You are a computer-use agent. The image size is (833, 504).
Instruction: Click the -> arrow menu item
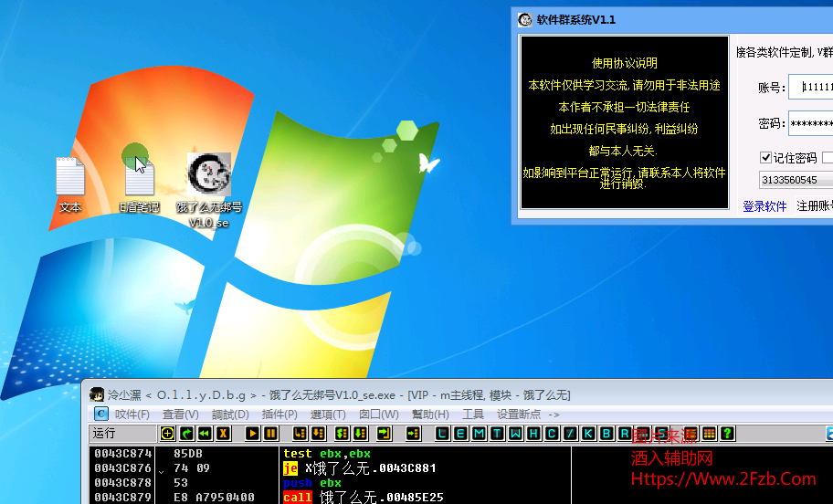coord(554,415)
